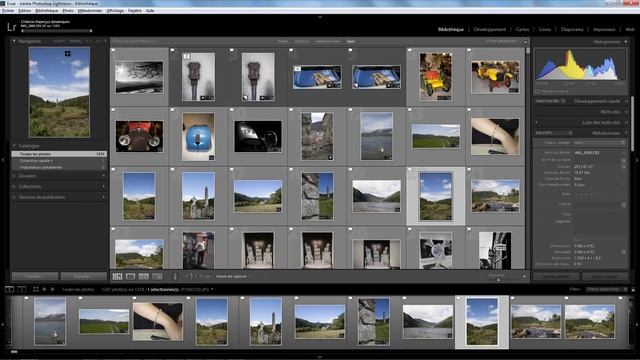Click the Importer button
Viewport: 640px width, 360px height.
[x=35, y=276]
